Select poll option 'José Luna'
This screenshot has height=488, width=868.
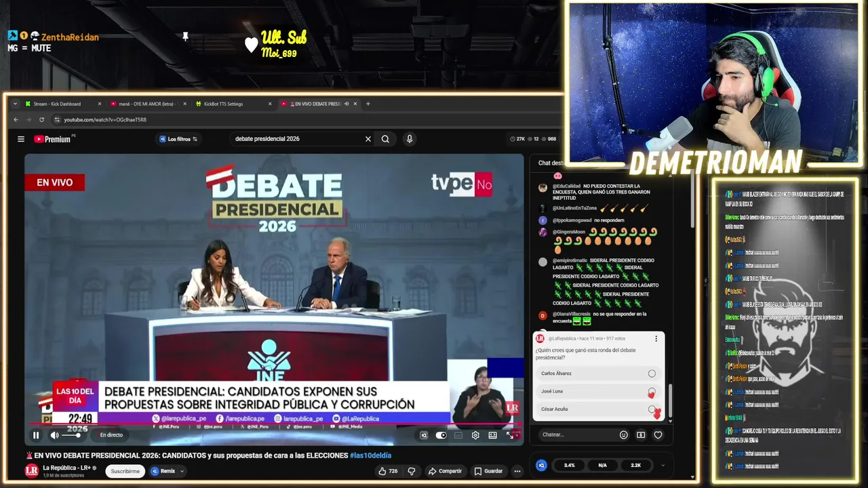[597, 391]
